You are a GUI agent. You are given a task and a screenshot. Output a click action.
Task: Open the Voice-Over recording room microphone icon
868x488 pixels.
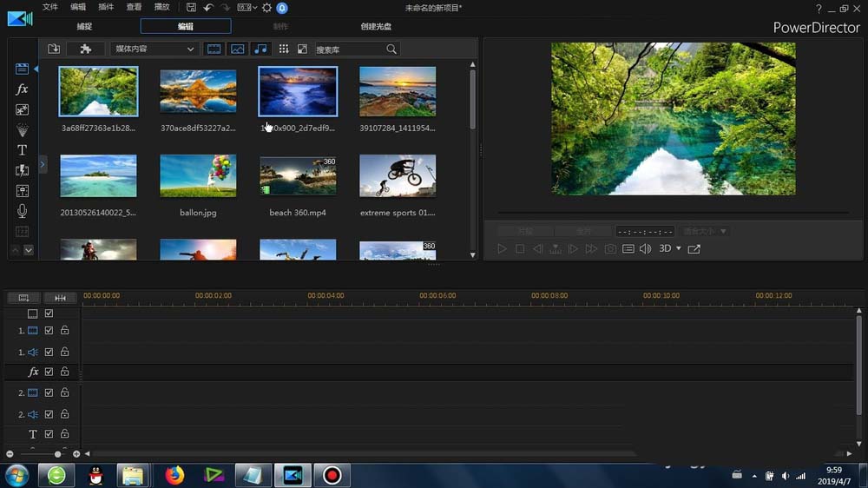click(x=23, y=211)
